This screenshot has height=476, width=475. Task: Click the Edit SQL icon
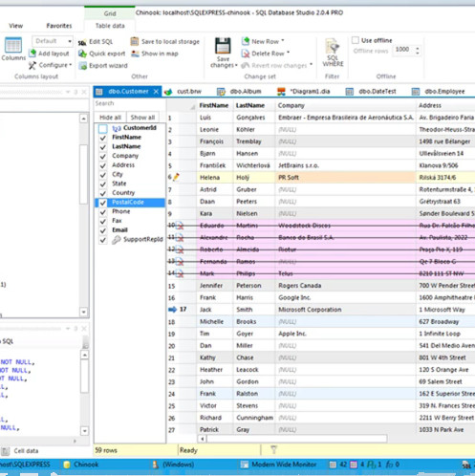point(82,42)
